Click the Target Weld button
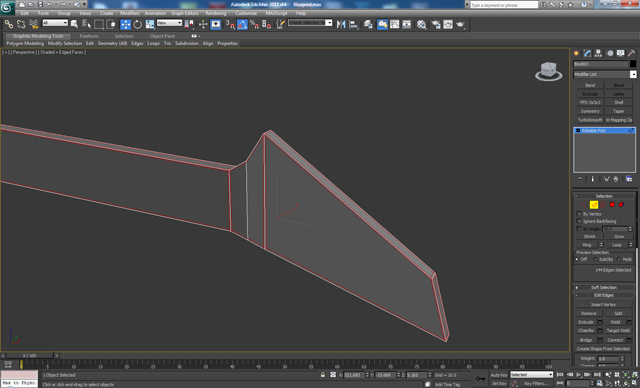 coord(618,330)
